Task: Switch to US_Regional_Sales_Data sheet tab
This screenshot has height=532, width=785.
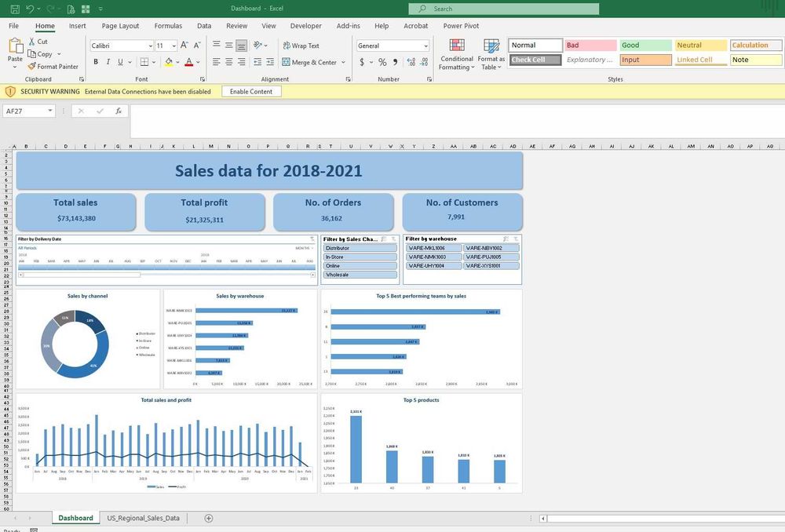Action: coord(143,518)
